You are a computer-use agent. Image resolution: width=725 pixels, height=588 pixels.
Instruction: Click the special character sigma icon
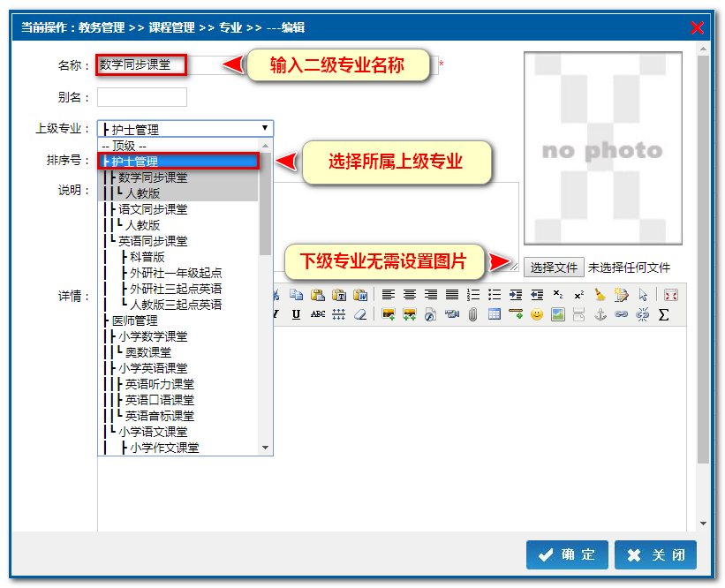[x=664, y=314]
